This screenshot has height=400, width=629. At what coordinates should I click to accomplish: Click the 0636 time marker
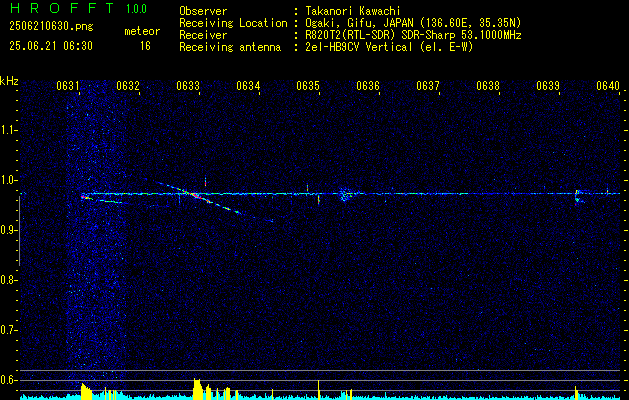point(368,86)
